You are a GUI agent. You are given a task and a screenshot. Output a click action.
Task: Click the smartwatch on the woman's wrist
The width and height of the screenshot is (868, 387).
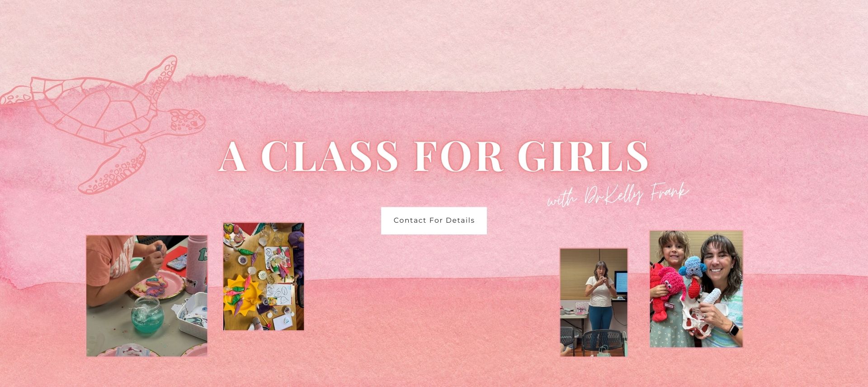point(734,328)
